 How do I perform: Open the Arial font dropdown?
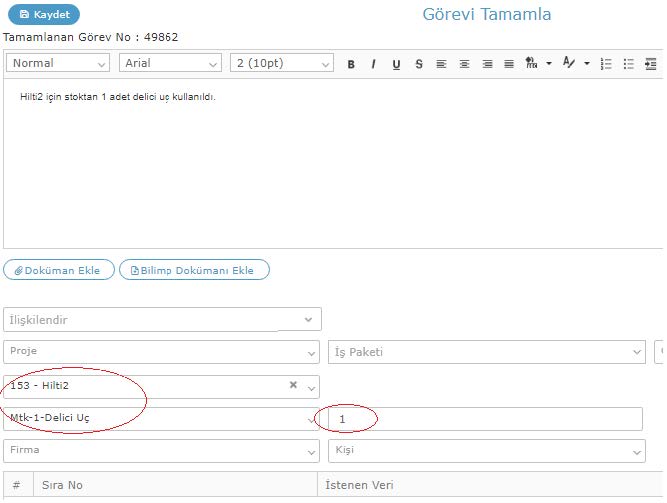[x=170, y=63]
